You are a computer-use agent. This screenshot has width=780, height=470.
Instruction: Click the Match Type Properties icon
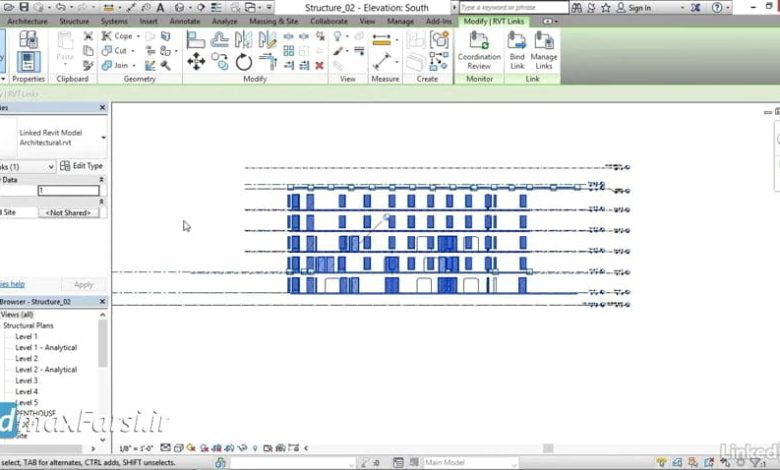coord(88,65)
